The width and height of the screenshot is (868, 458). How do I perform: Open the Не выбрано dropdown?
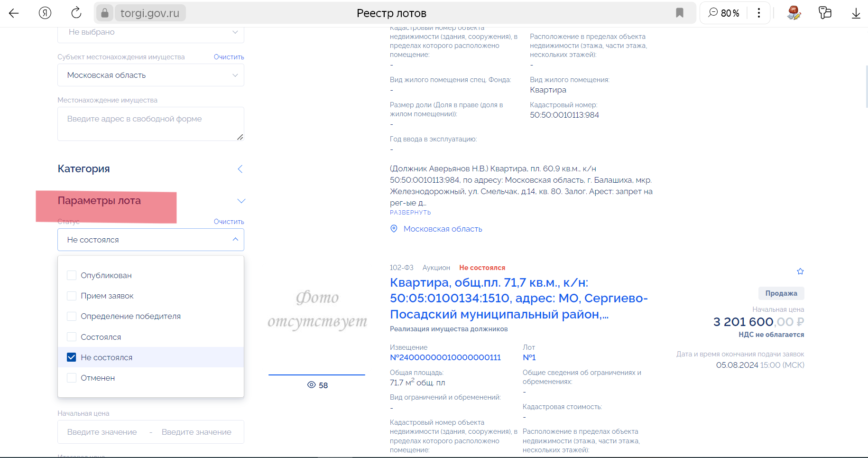point(151,32)
